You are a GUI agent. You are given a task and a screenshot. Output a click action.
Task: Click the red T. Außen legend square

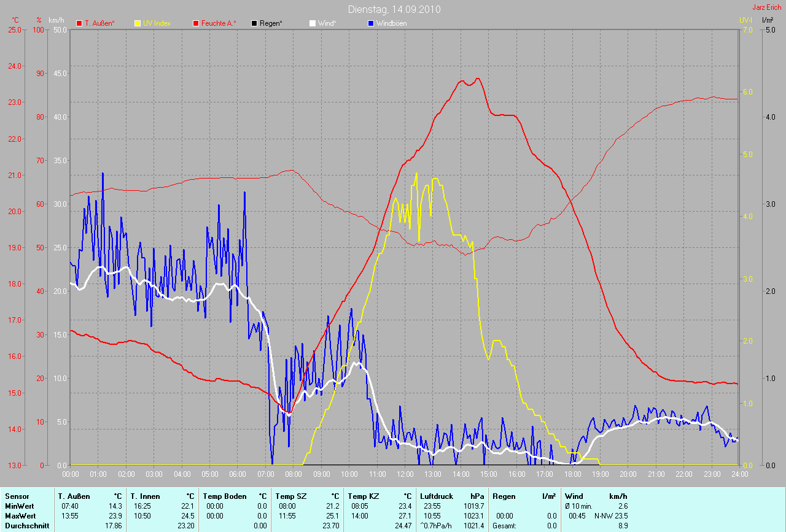coord(79,23)
